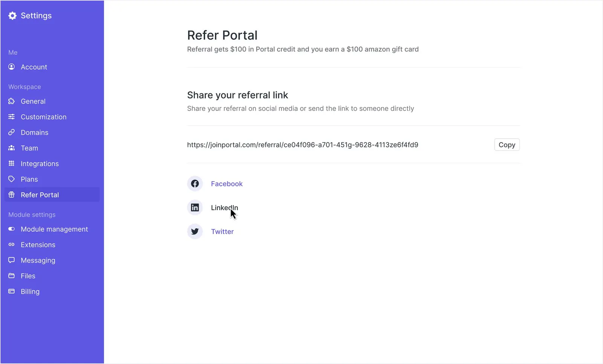Click the Refer Portal gift icon
This screenshot has width=603, height=364.
point(12,195)
